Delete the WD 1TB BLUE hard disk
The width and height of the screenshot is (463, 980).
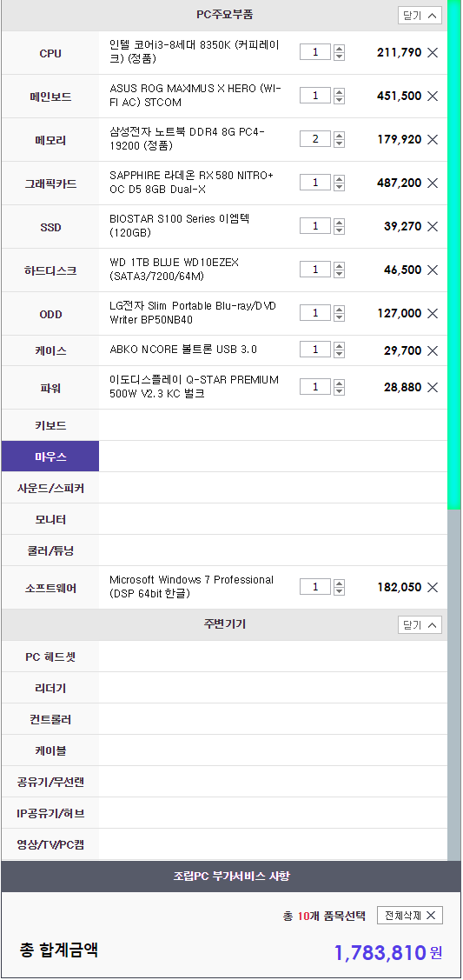click(433, 270)
